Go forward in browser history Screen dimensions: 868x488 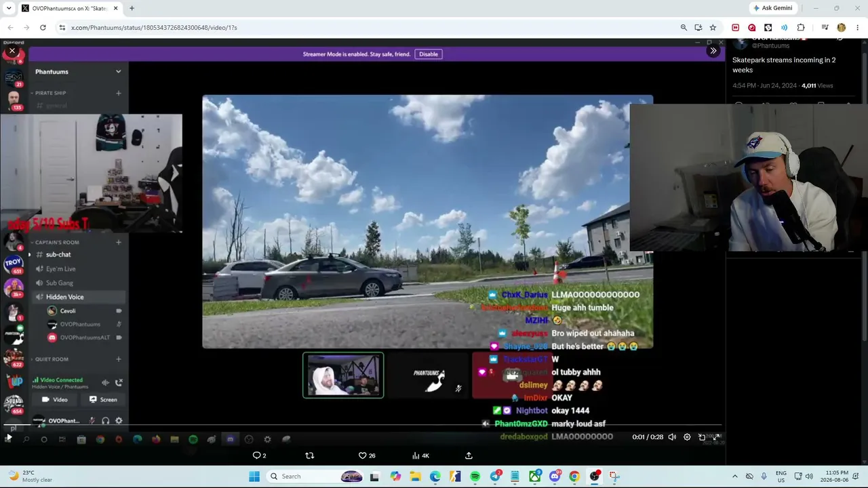26,28
